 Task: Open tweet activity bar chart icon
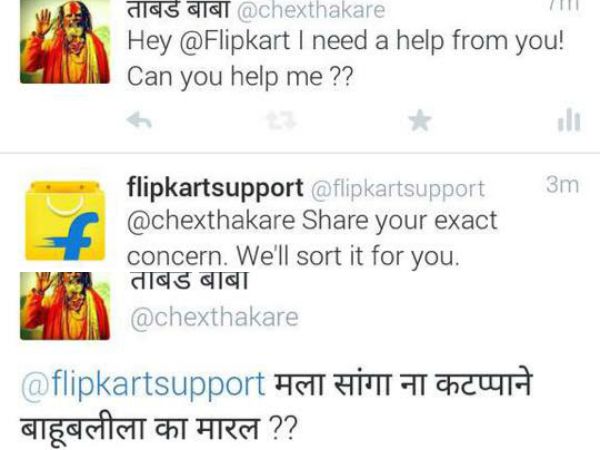coord(569,120)
